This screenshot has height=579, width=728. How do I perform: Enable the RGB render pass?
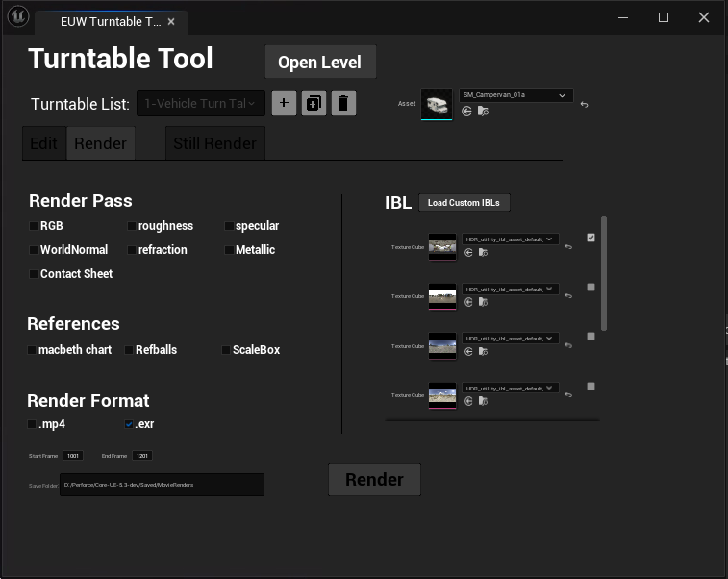click(35, 226)
